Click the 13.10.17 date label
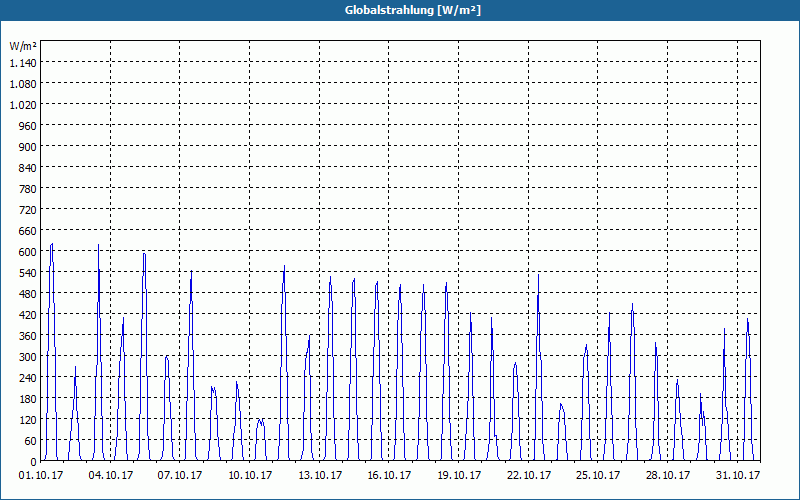Screen dimensions: 800x500 [320, 476]
